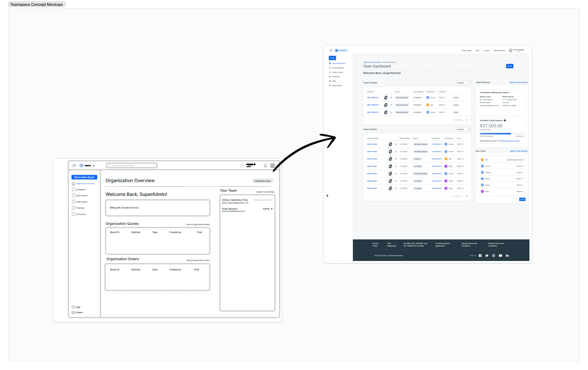Click the notification bell icon in the wireframe
Screen dimensions: 588x370
pos(265,166)
